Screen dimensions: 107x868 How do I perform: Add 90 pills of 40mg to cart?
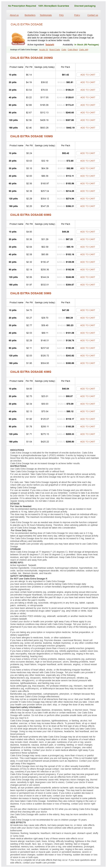(x=88, y=427)
